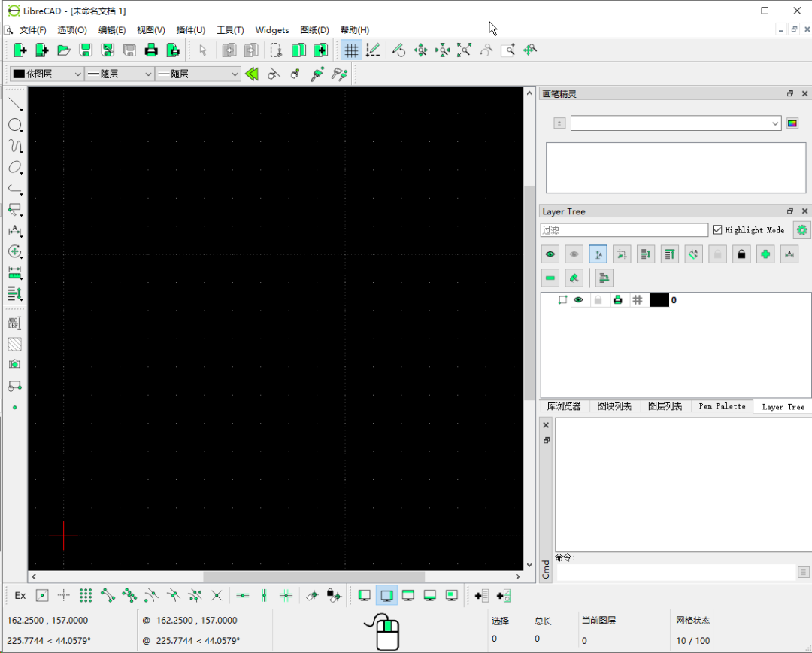Toggle the grid display icon
This screenshot has width=812, height=653.
click(x=350, y=50)
